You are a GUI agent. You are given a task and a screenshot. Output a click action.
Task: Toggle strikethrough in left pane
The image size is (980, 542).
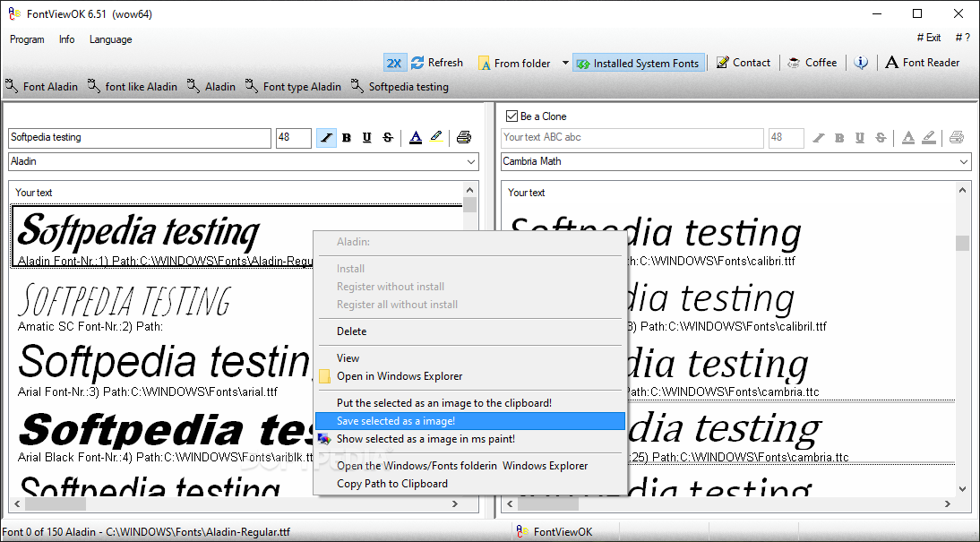pyautogui.click(x=388, y=138)
